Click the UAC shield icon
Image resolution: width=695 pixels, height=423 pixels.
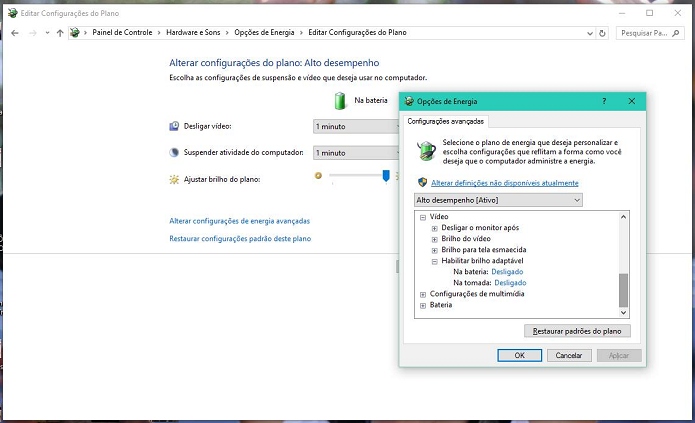(422, 182)
